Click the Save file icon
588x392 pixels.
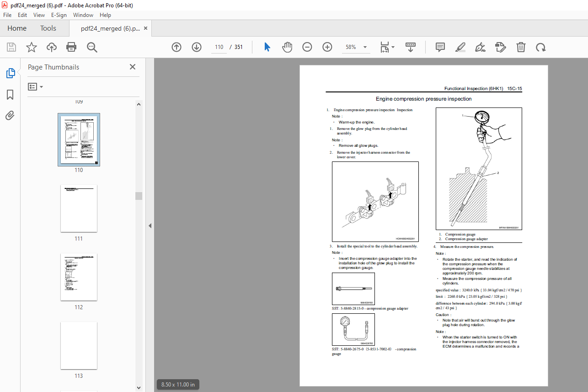click(x=11, y=47)
